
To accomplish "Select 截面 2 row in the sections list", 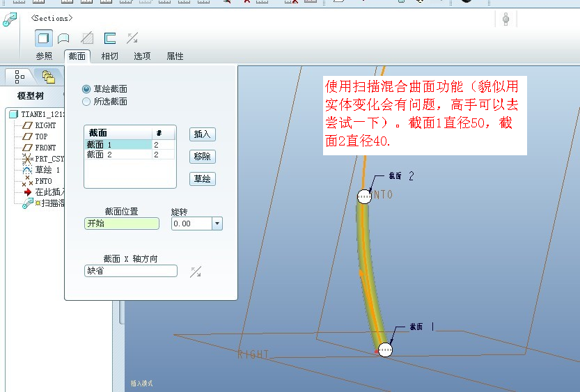I will pyautogui.click(x=118, y=155).
